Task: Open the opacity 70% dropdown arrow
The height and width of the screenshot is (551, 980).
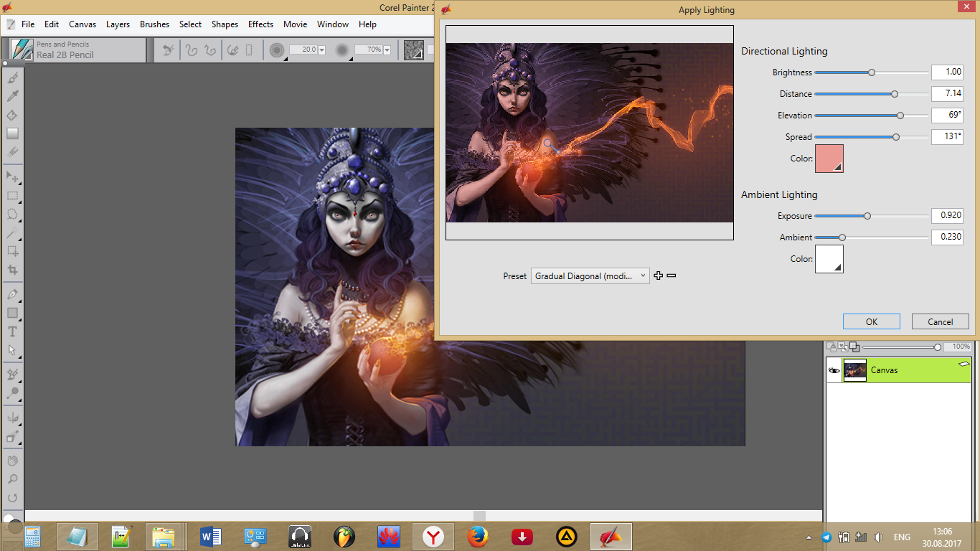Action: [x=387, y=50]
